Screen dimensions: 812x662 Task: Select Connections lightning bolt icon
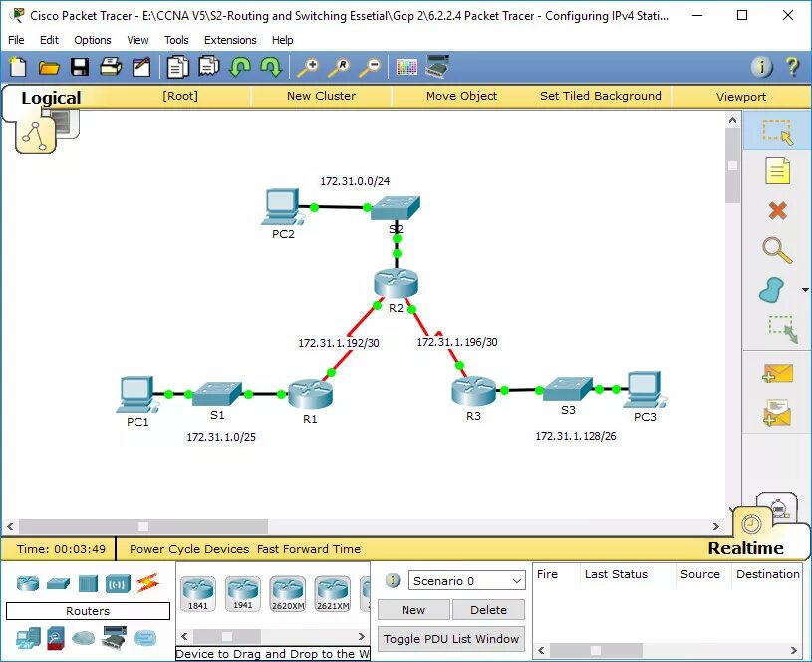(x=147, y=583)
